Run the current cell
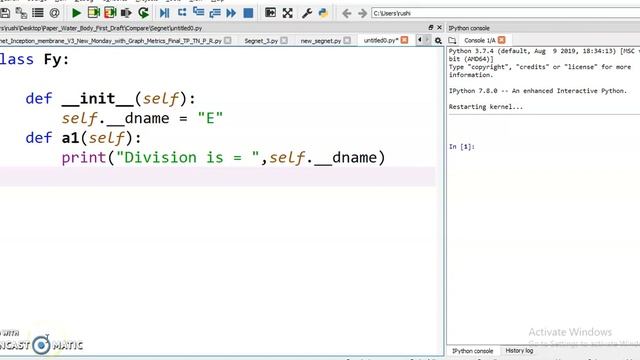Viewport: 640px width, 360px height. pos(93,13)
